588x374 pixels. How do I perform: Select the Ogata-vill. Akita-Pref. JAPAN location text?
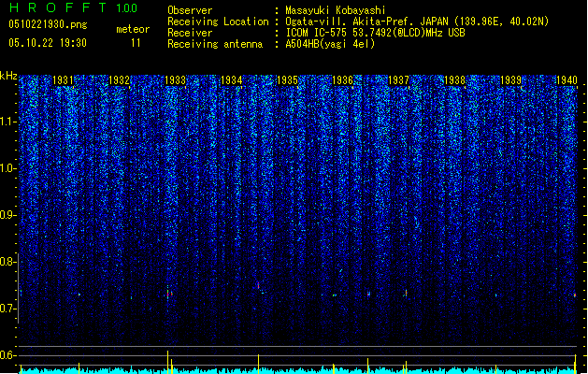point(417,22)
